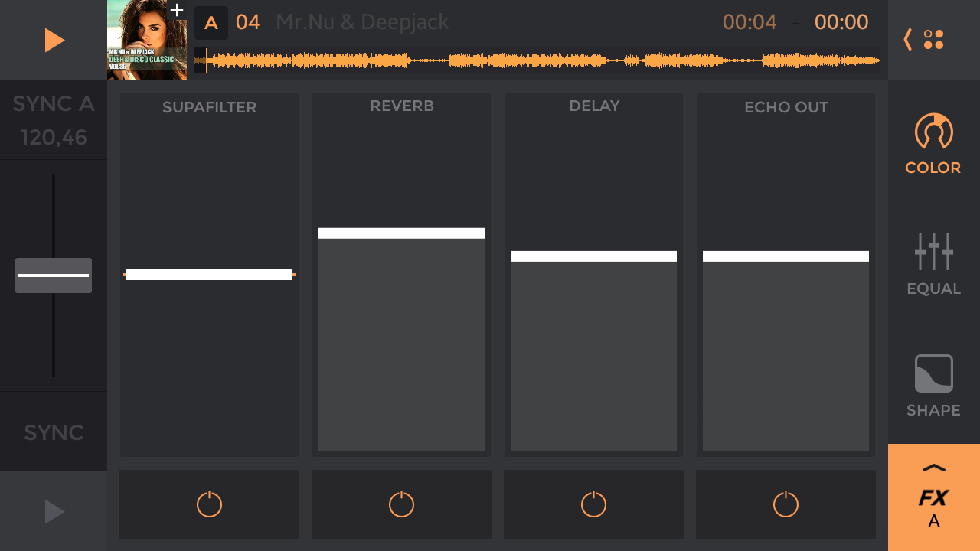Viewport: 980px width, 551px height.
Task: Open the EQUAL equalizer panel
Action: [933, 264]
